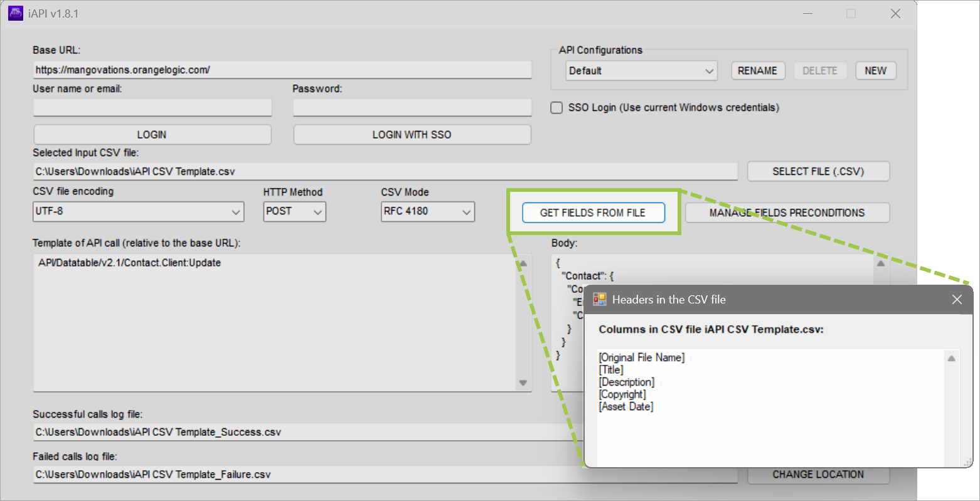Close the Headers in the CSV file dialog

point(956,299)
